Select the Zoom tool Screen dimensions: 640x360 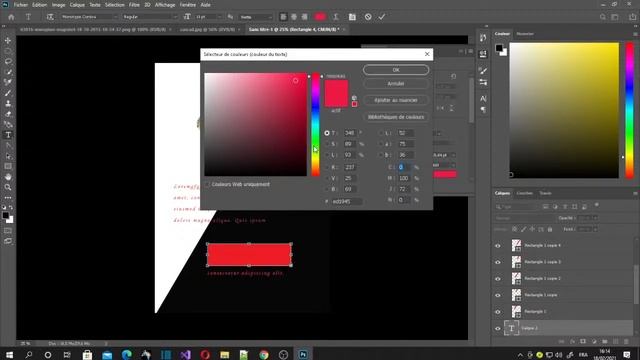coord(8,187)
